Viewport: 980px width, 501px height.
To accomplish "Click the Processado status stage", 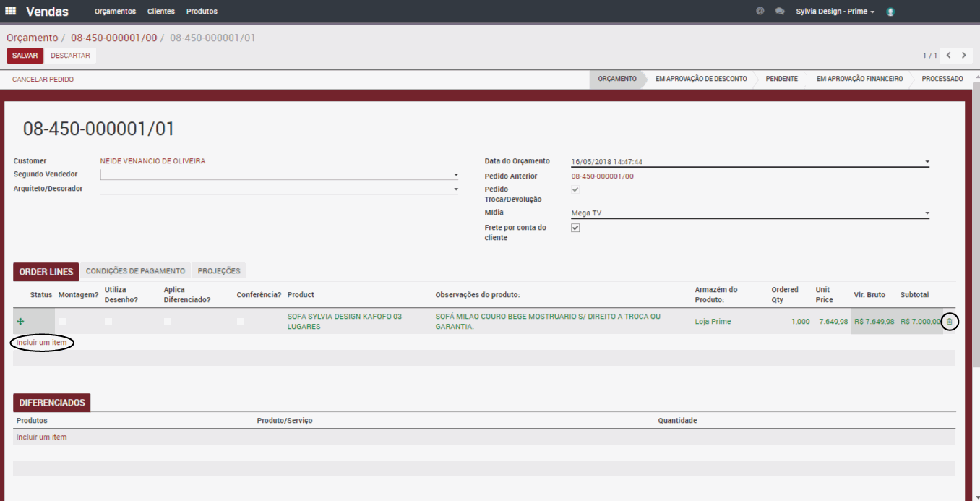I will coord(942,79).
